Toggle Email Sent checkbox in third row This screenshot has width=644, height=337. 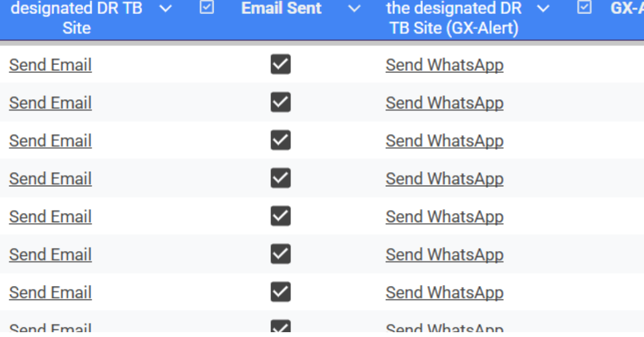281,141
